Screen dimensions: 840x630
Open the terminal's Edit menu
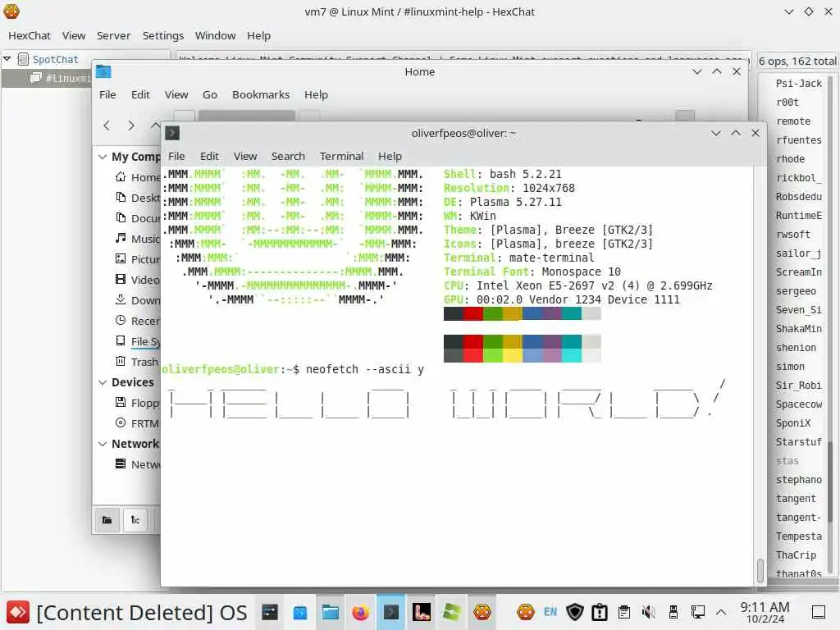(209, 157)
